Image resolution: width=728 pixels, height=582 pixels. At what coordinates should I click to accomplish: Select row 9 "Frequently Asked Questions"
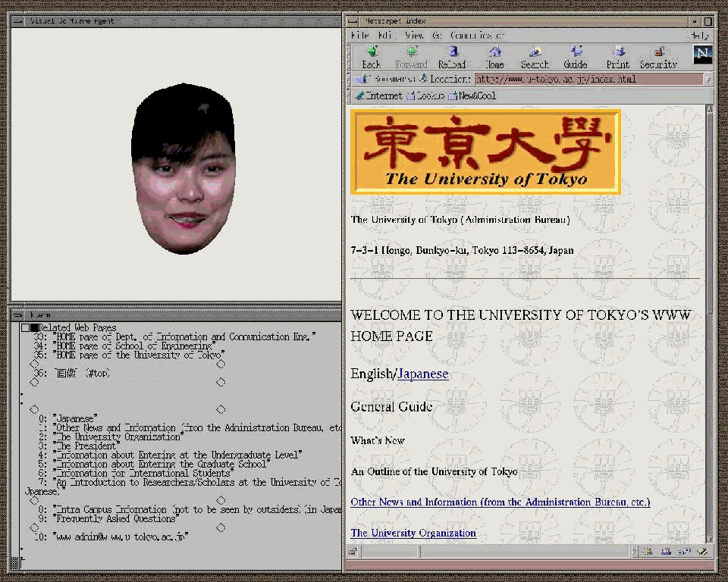(x=109, y=519)
